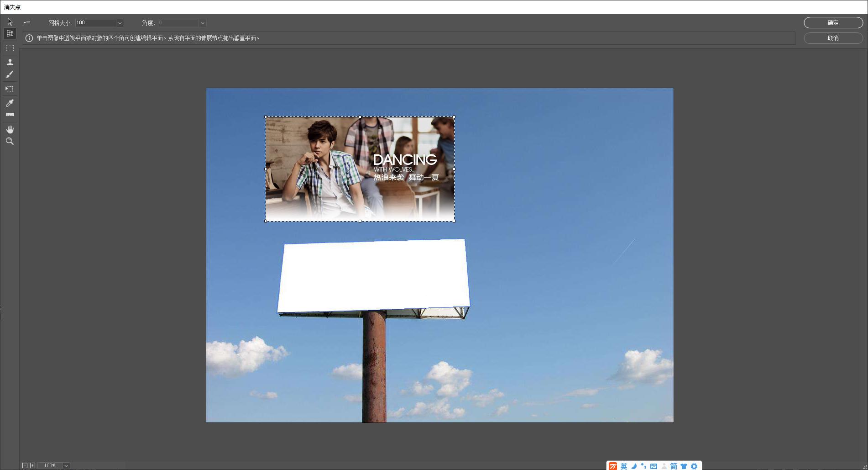Select the Zoom tool

pyautogui.click(x=9, y=141)
